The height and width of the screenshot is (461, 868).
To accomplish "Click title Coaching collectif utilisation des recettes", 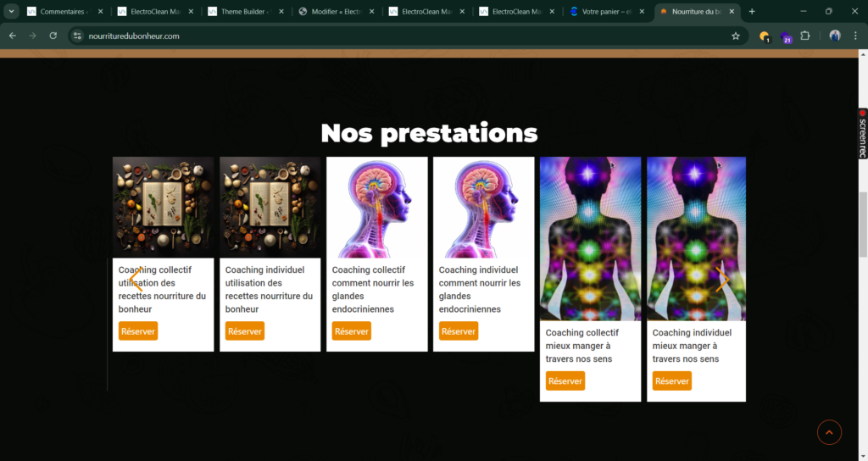I will point(162,290).
